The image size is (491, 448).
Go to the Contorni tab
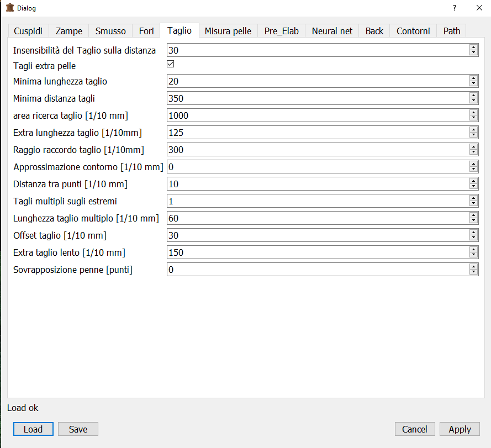(x=413, y=31)
